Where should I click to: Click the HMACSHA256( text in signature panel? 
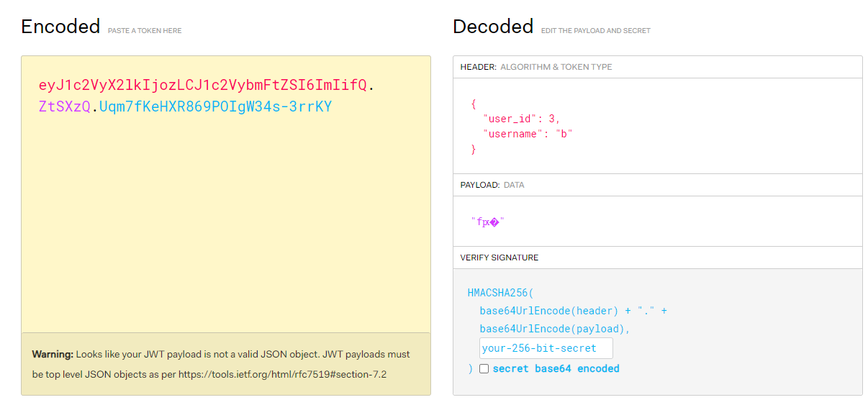click(501, 293)
